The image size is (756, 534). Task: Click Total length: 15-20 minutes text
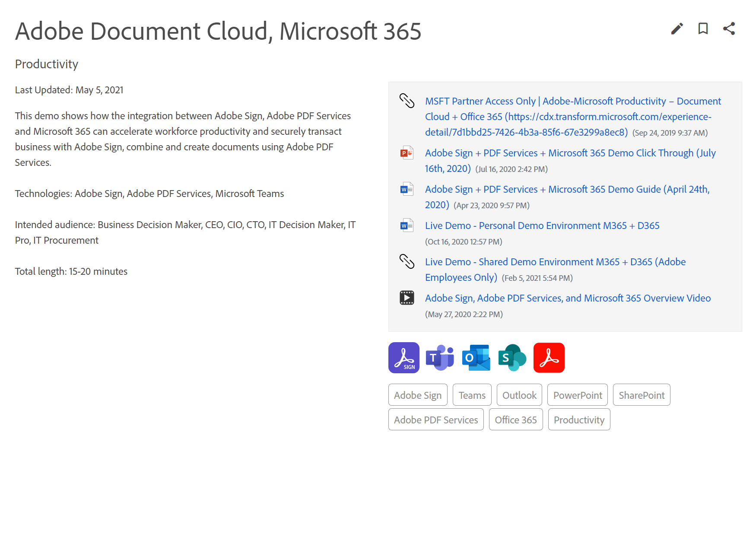(71, 271)
